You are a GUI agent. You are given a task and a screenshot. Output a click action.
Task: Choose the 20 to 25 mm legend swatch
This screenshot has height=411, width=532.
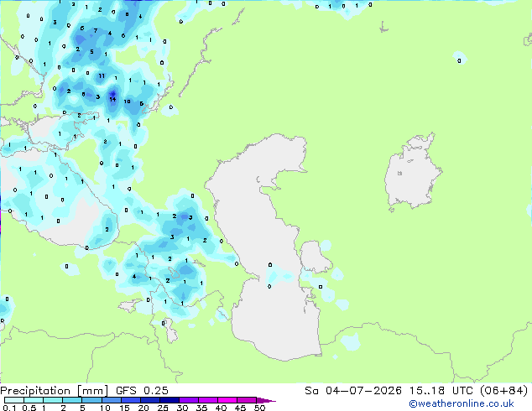pos(149,400)
